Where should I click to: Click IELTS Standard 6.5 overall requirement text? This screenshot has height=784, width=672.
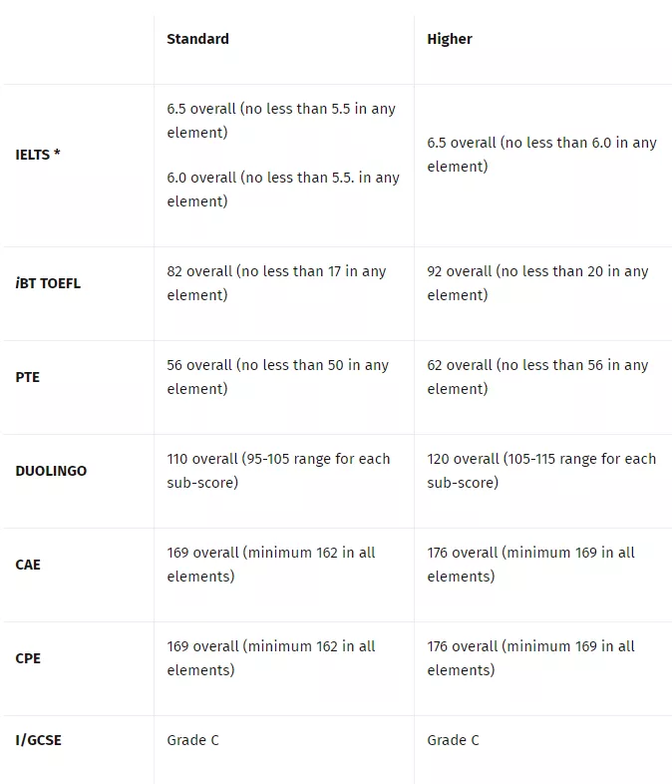coord(281,121)
